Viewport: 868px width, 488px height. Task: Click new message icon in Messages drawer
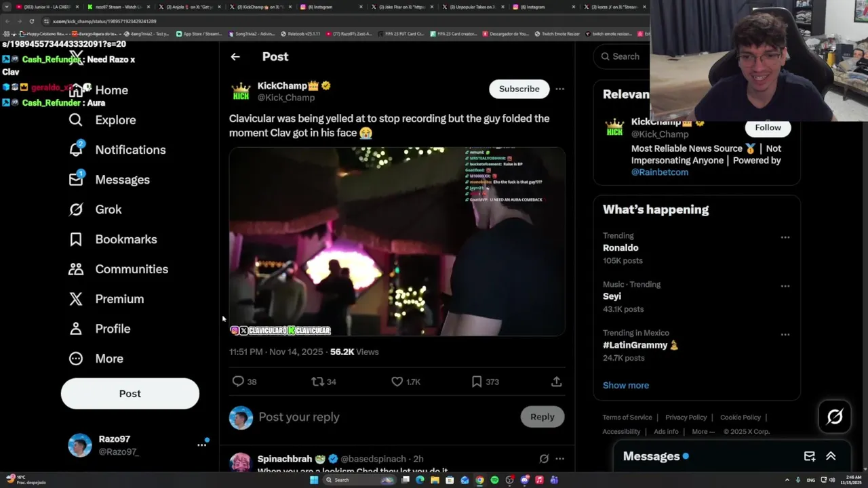[810, 456]
